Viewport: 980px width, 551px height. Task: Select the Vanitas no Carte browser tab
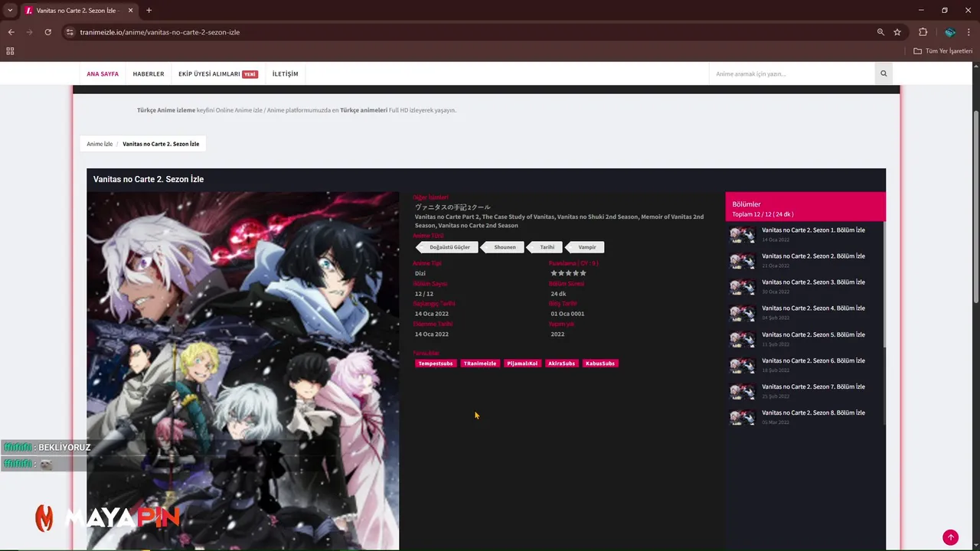click(x=80, y=10)
